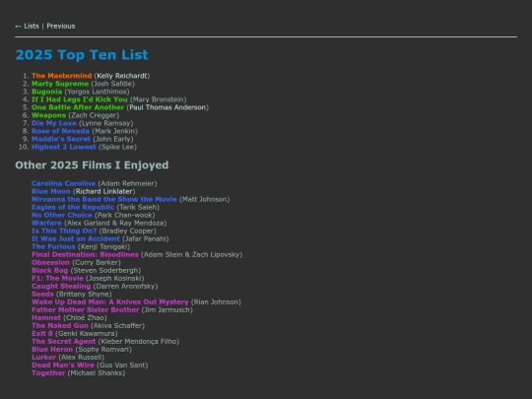This screenshot has width=532, height=399.
Task: Open Eagles of the Republic link
Action: coord(73,207)
